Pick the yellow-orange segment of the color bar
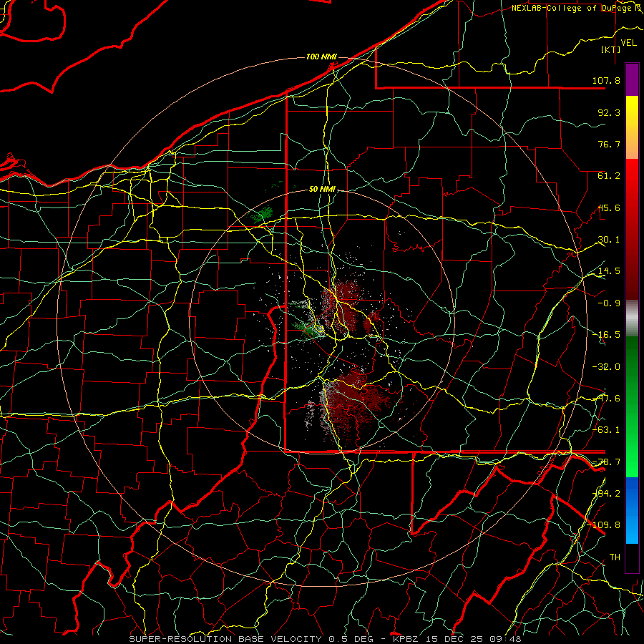 [x=632, y=127]
